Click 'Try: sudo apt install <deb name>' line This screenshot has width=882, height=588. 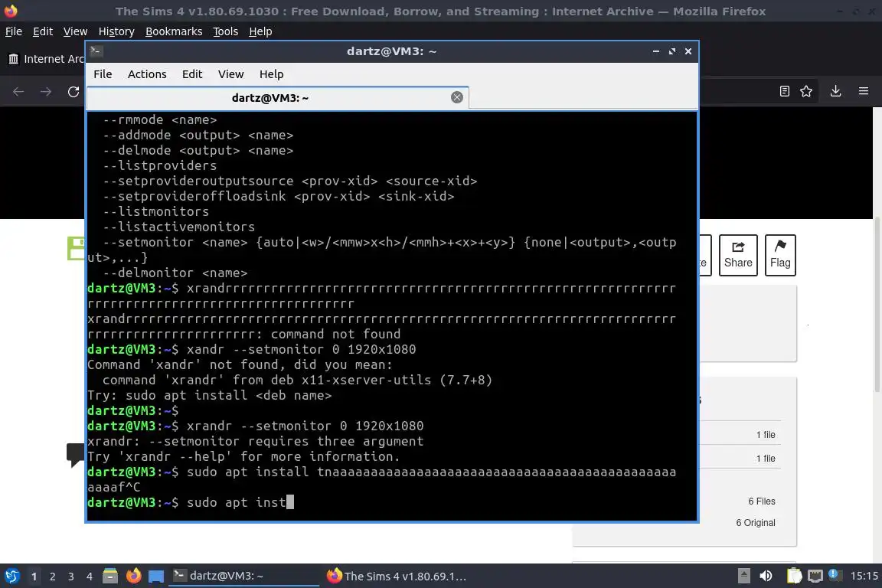209,396
